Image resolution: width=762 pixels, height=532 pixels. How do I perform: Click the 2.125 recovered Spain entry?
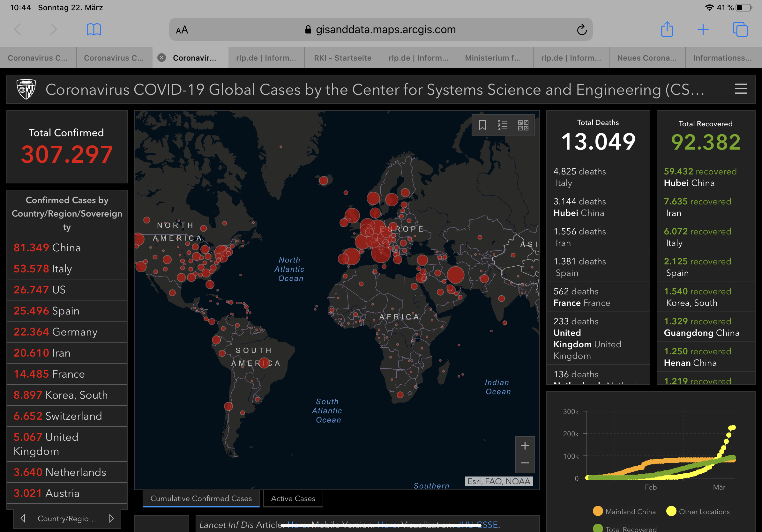click(706, 267)
